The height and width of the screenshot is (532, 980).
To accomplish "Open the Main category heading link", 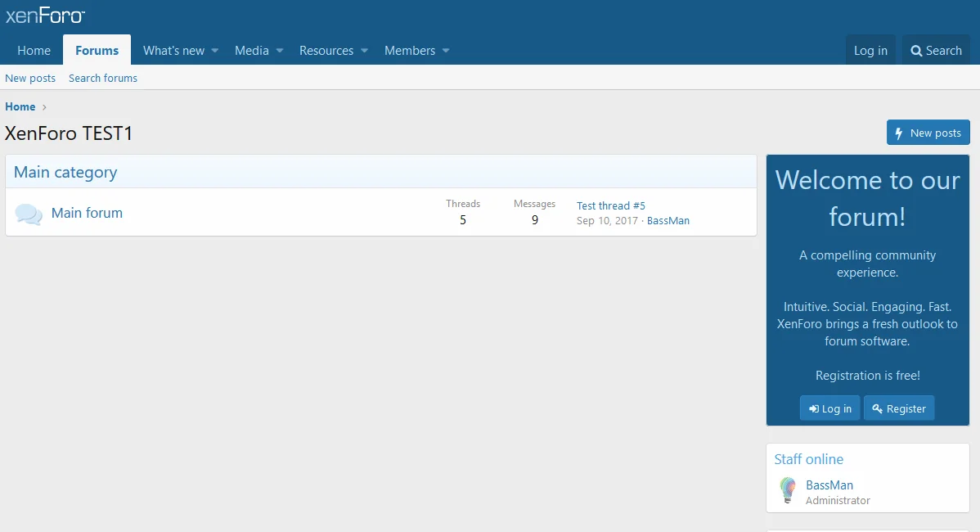I will tap(65, 172).
